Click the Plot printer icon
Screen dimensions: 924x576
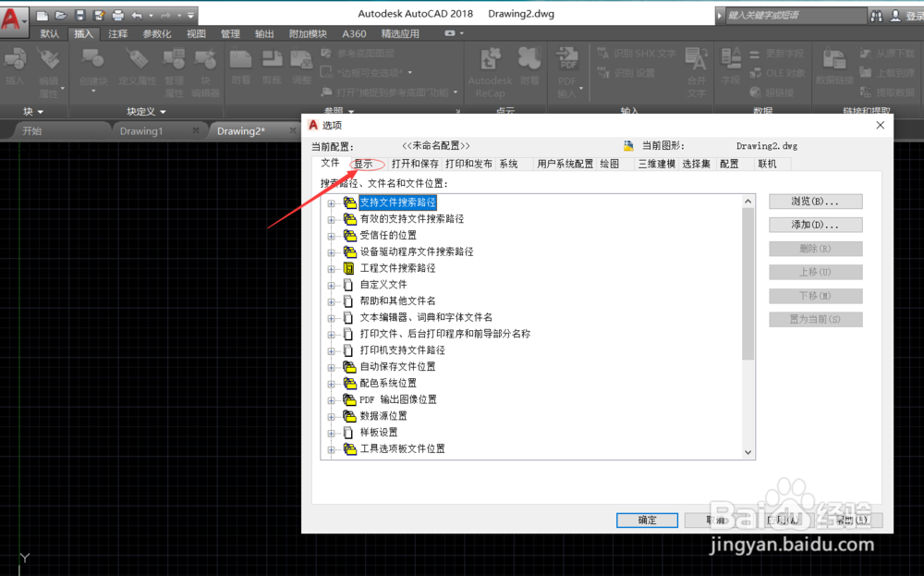coord(118,16)
